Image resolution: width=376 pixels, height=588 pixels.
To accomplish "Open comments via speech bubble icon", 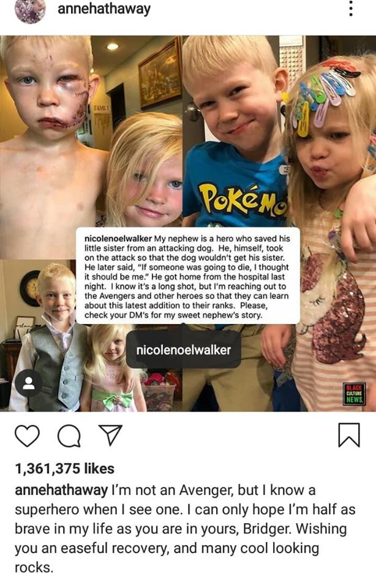I will 69,436.
